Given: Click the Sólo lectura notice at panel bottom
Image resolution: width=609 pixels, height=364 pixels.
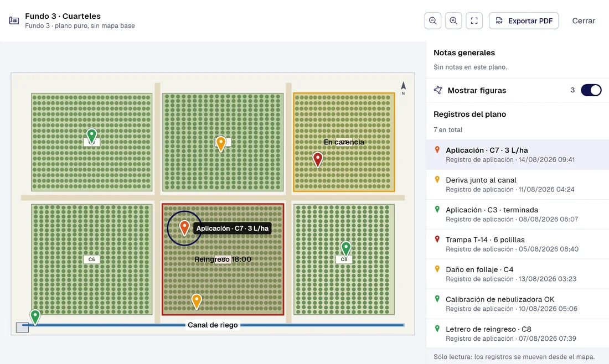Looking at the screenshot, I should point(514,357).
